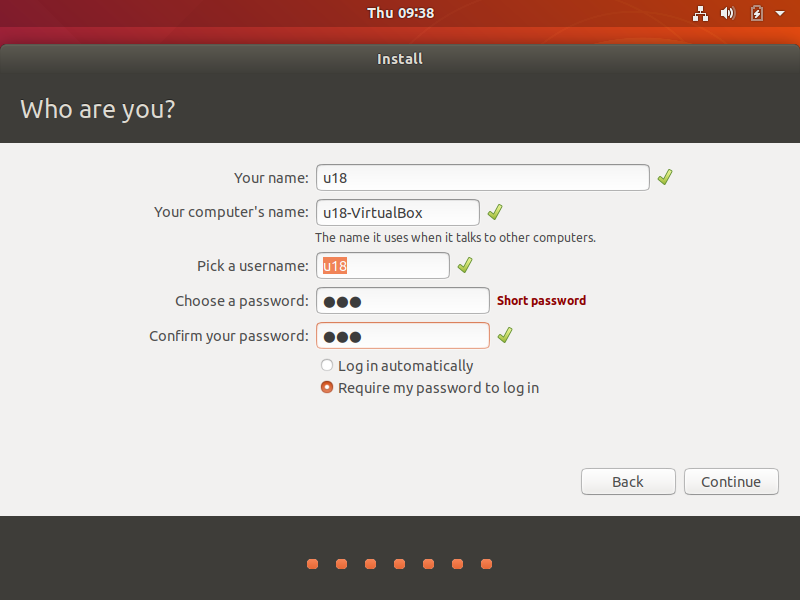
Task: Focus the Confirm your password field
Action: click(x=403, y=336)
